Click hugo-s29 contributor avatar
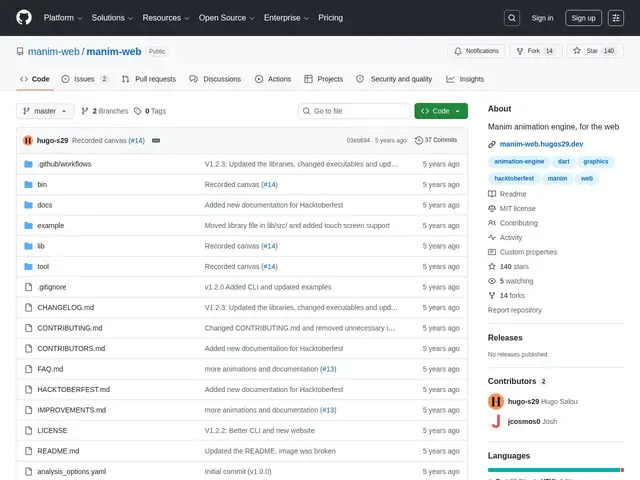This screenshot has width=640, height=480. (496, 402)
